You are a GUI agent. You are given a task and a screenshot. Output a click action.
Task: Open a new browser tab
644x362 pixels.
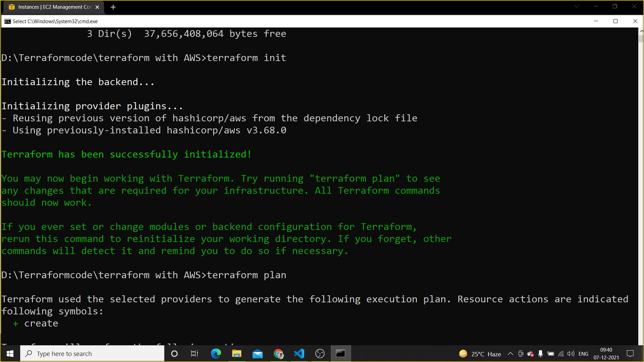pyautogui.click(x=113, y=7)
